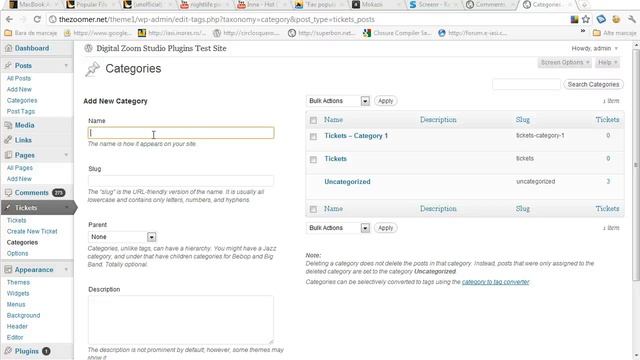Open the Widgets submenu under Appearance
The image size is (640, 360).
(x=18, y=293)
